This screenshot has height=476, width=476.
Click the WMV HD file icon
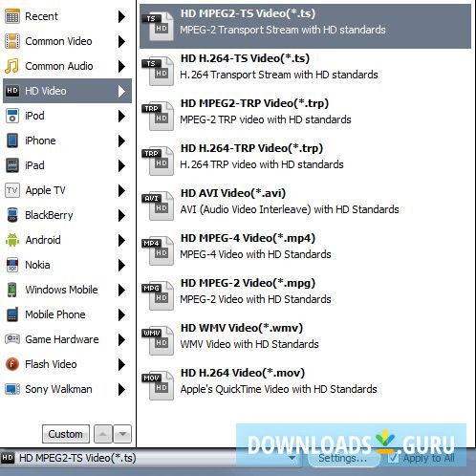158,340
